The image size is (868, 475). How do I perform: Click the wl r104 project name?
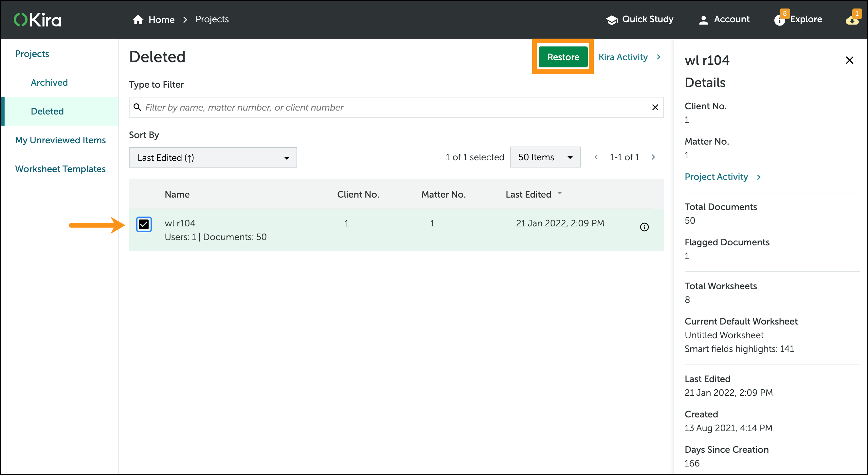point(180,223)
